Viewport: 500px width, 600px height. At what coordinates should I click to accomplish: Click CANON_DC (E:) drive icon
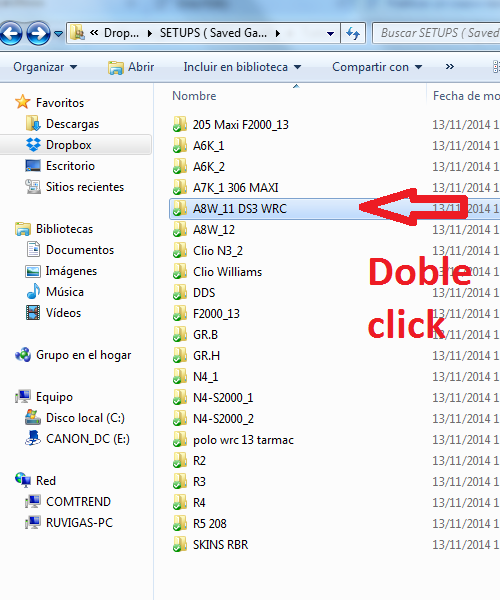tap(33, 439)
